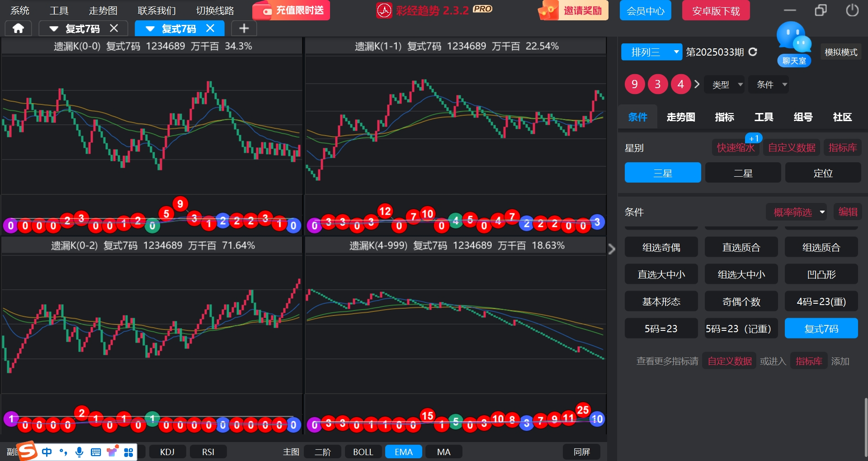
Task: Select the 定位 option
Action: (823, 173)
